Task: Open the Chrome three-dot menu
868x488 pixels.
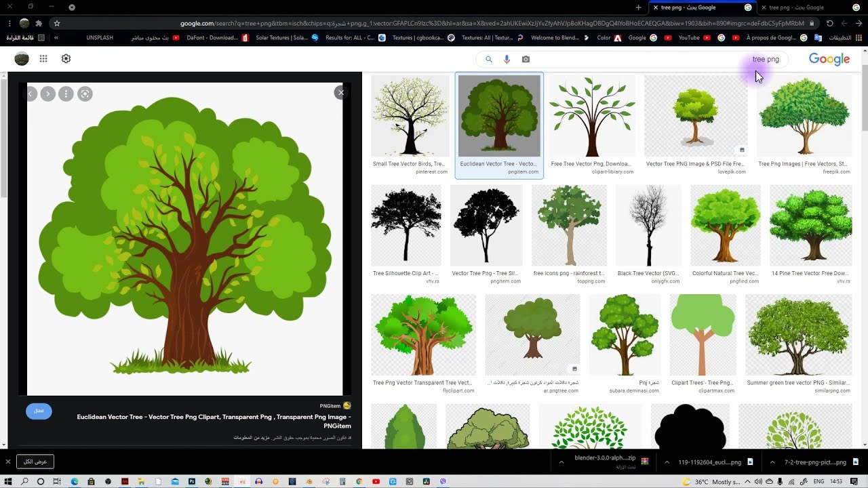Action: coord(9,23)
